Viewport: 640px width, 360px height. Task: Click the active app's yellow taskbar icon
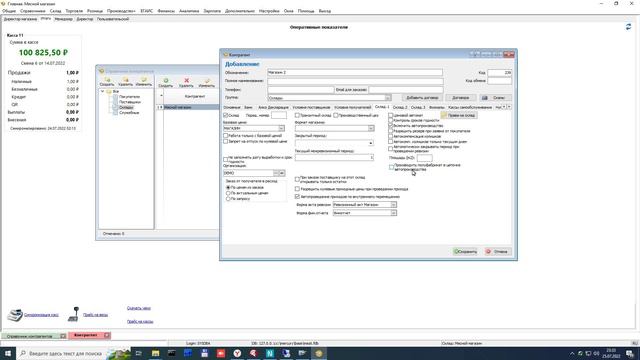[319, 353]
